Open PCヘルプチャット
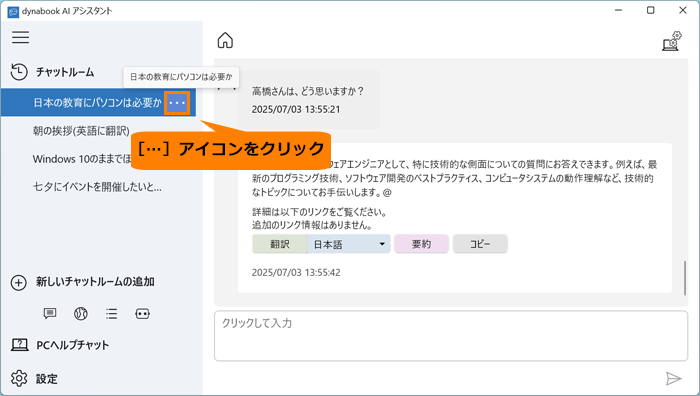The image size is (700, 396). click(x=72, y=345)
